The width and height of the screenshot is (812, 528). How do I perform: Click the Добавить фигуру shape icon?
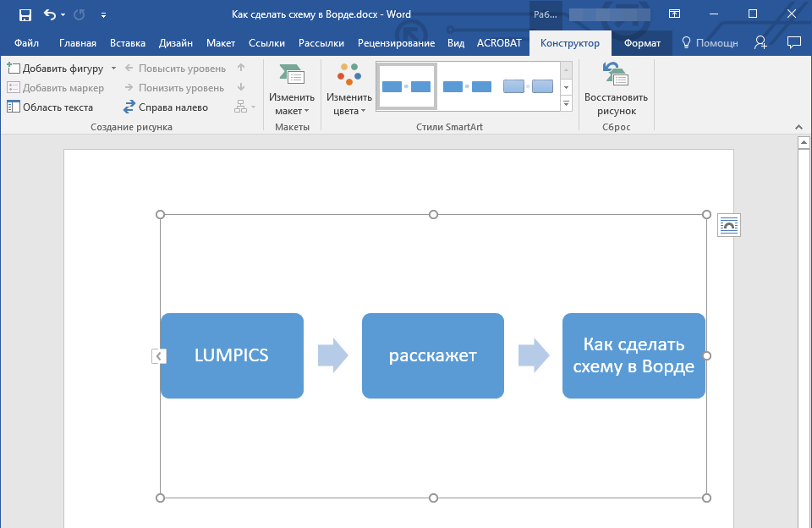tap(14, 68)
